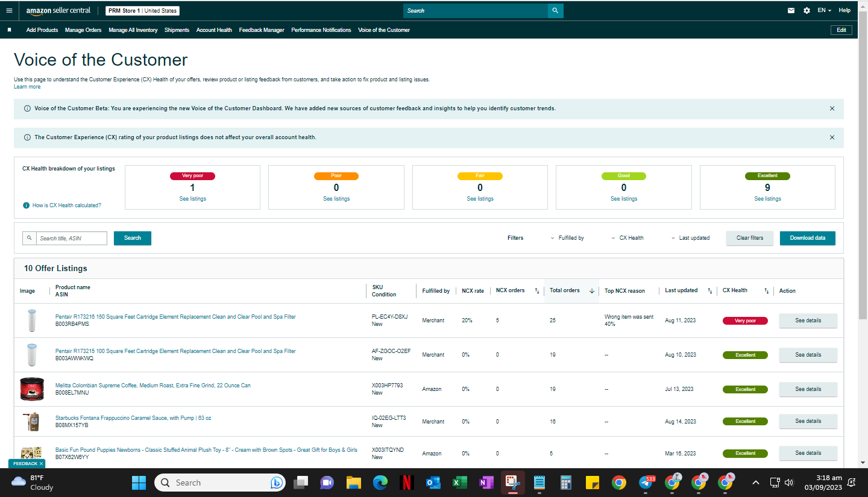Open Calculator from the taskbar

point(565,483)
